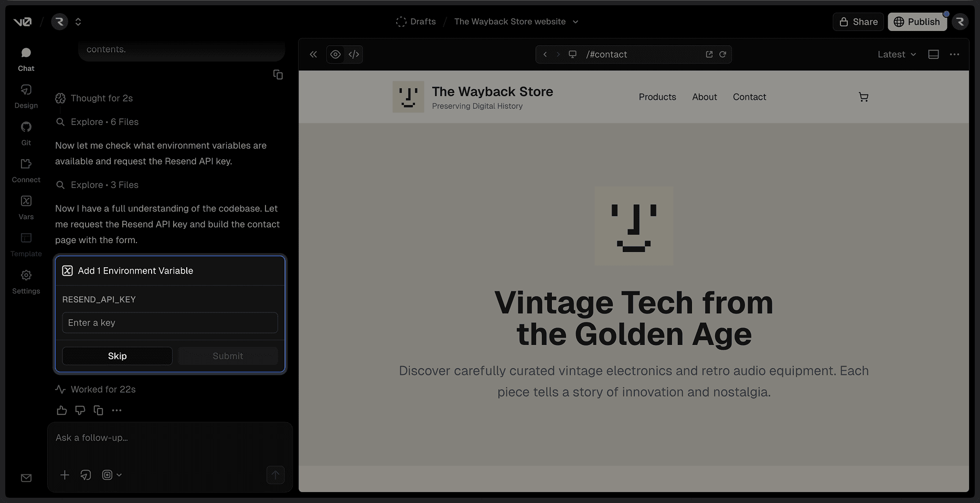Collapse the chat panel with double chevron
Viewport: 980px width, 503px height.
click(313, 55)
